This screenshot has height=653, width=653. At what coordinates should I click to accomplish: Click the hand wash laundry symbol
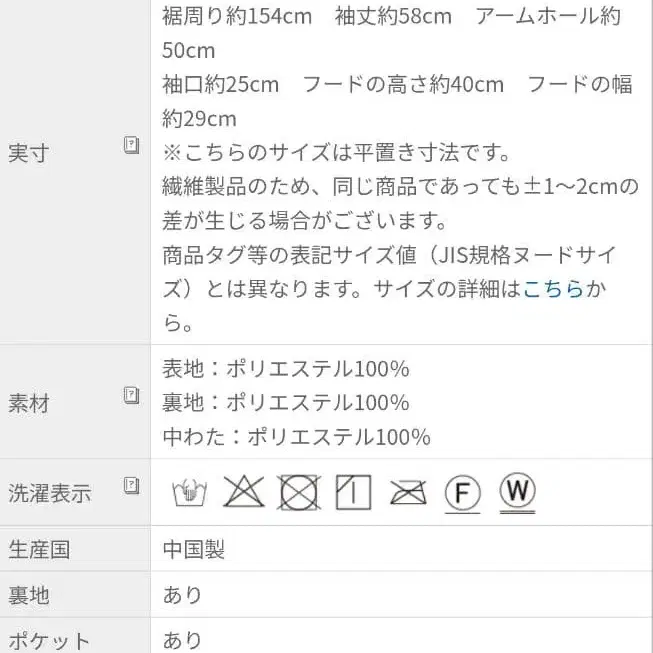tap(189, 492)
